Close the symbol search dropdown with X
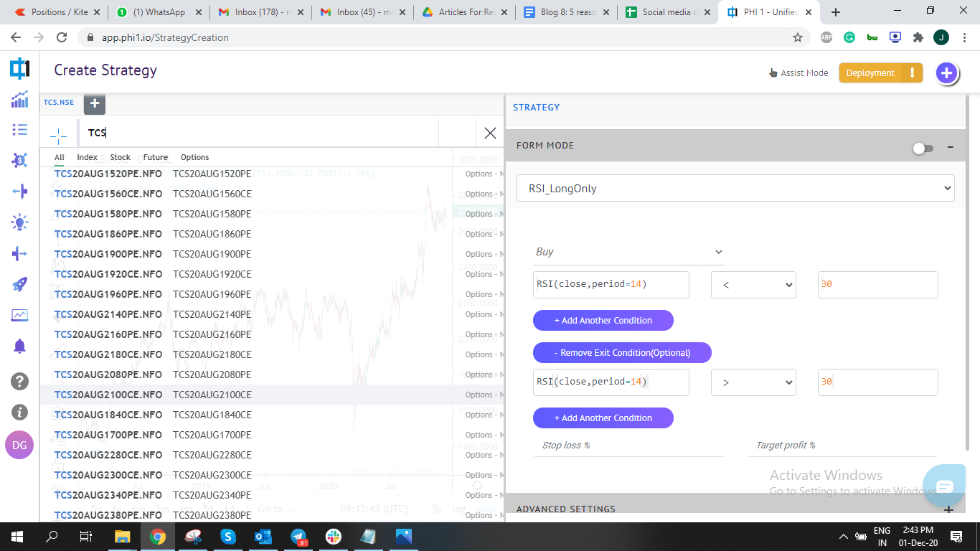Screen dimensions: 980x551 coord(490,133)
